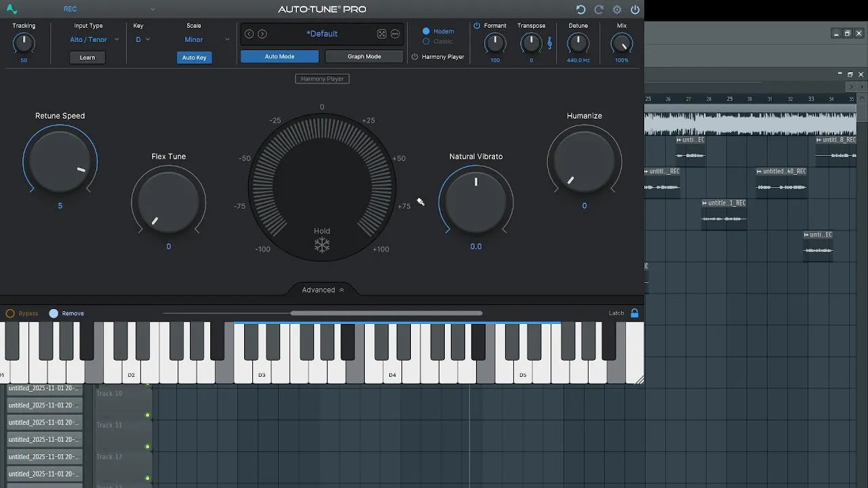Click the scroll arrow above the FL Studio timeline
The height and width of the screenshot is (488, 868).
pyautogui.click(x=851, y=86)
